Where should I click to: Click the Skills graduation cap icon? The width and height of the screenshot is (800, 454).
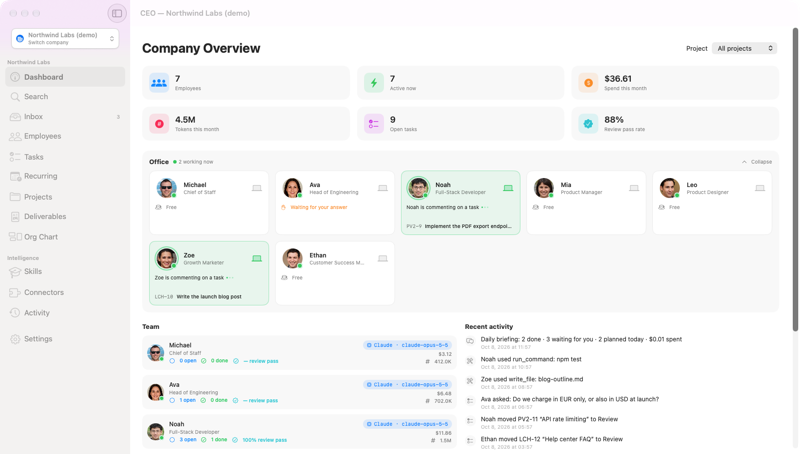[x=15, y=272]
